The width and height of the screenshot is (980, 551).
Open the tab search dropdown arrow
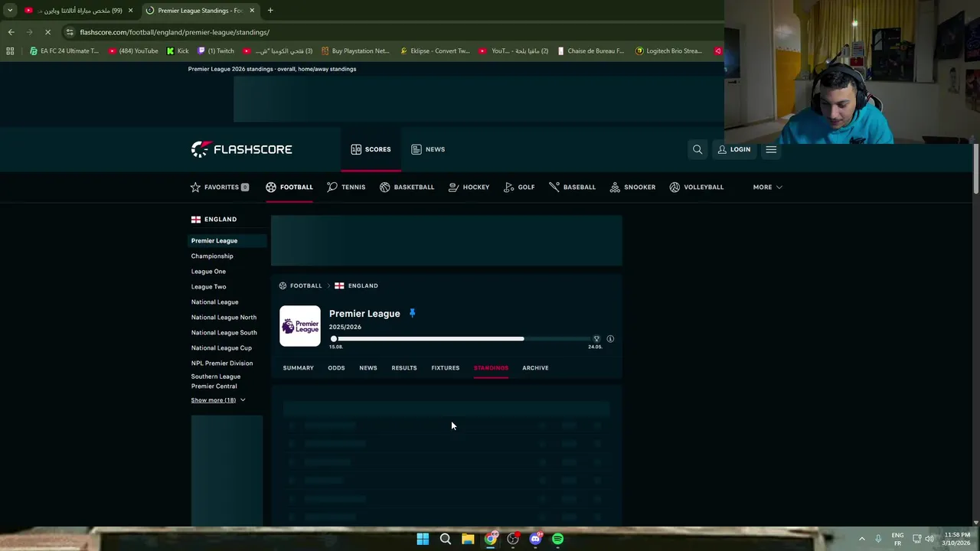tap(10, 11)
